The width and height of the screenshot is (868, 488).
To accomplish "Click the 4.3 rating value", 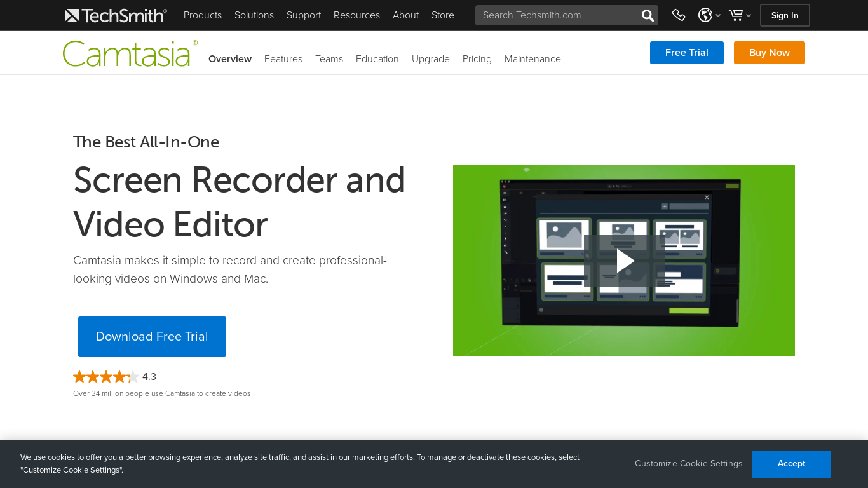I will (149, 377).
